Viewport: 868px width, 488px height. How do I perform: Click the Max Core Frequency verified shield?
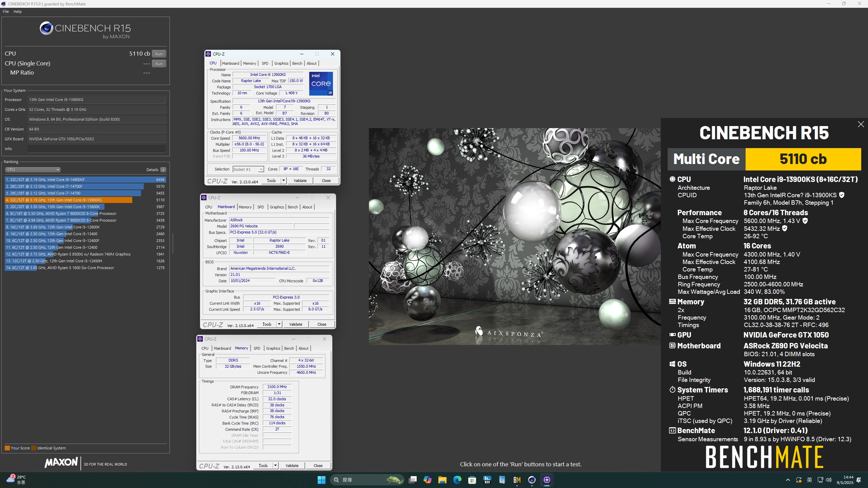805,221
